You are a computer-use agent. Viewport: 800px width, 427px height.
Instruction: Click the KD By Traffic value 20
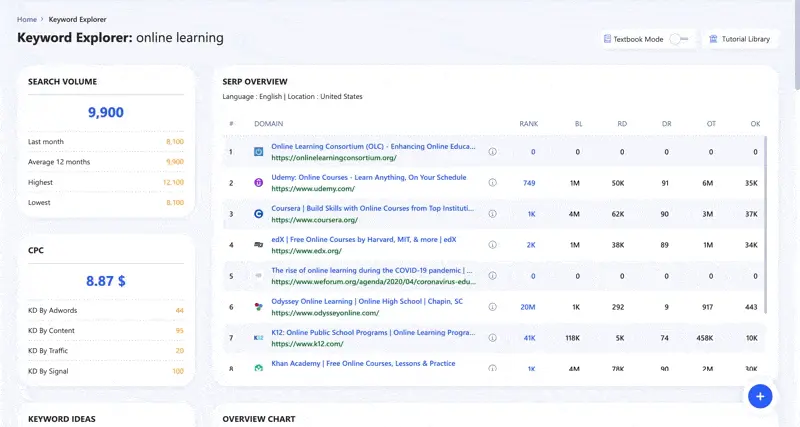coord(180,351)
